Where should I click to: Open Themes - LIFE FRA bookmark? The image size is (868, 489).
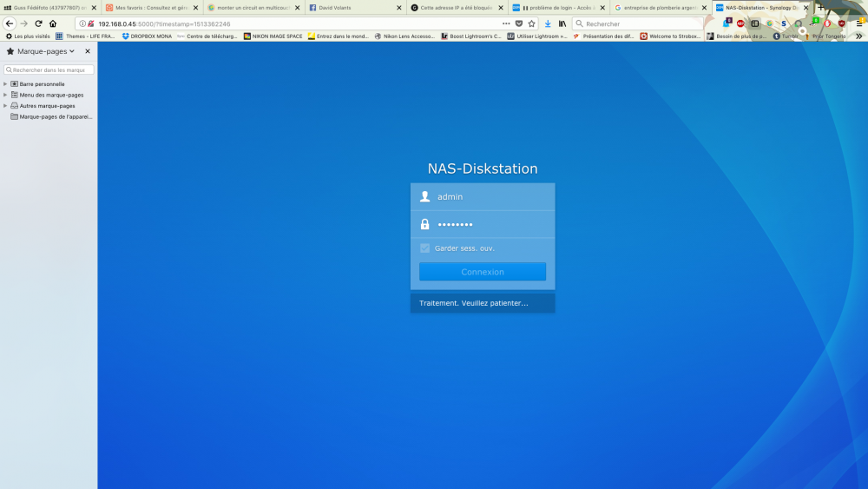85,36
